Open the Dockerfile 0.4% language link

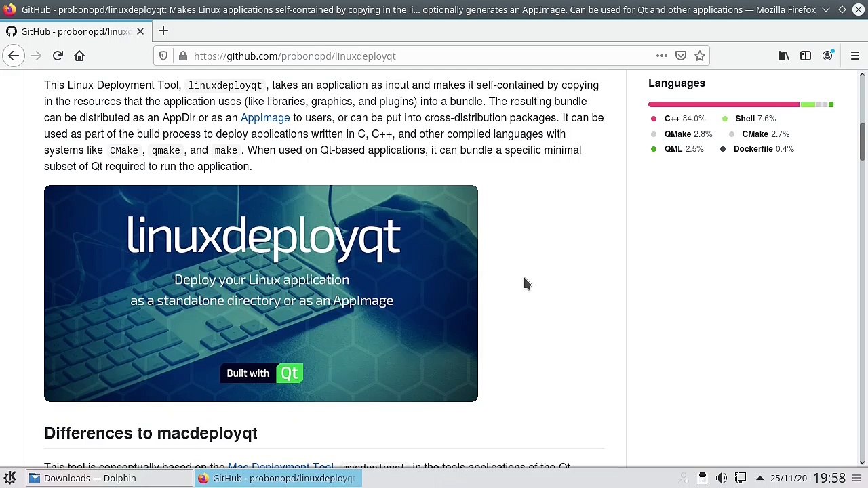click(x=757, y=149)
